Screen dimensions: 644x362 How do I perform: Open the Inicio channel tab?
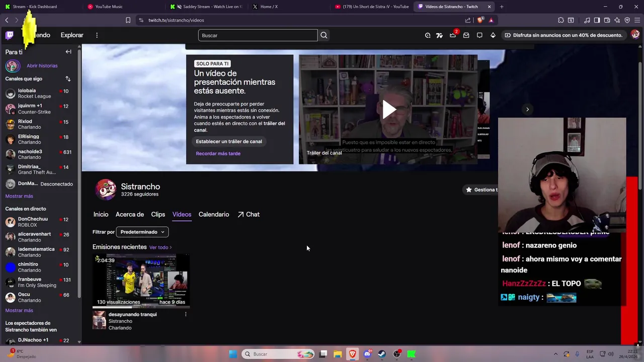101,214
